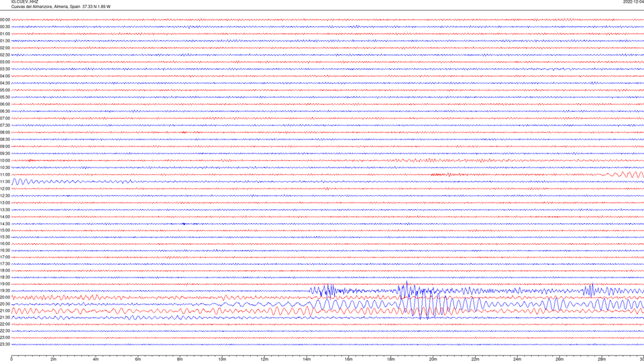Click the '11:00' trace time label

coord(5,175)
